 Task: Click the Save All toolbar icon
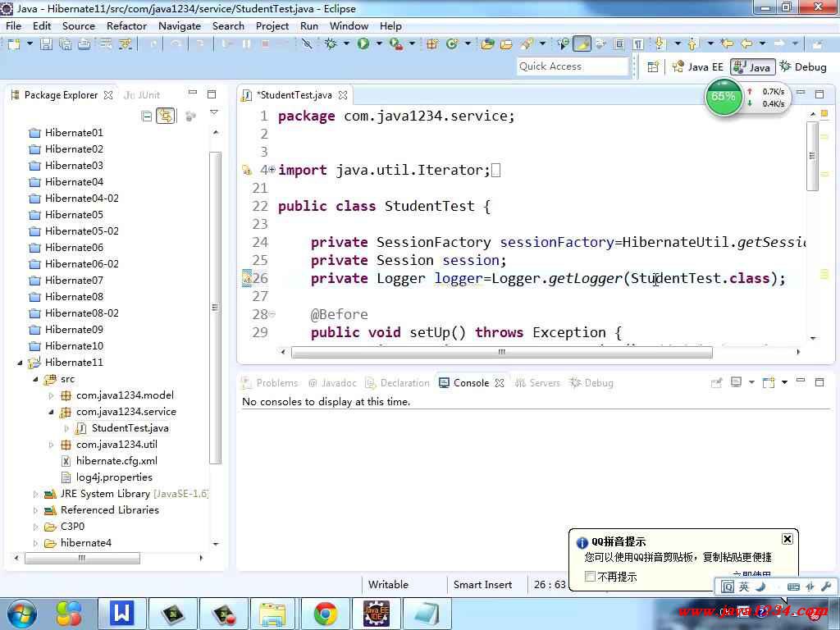point(66,44)
